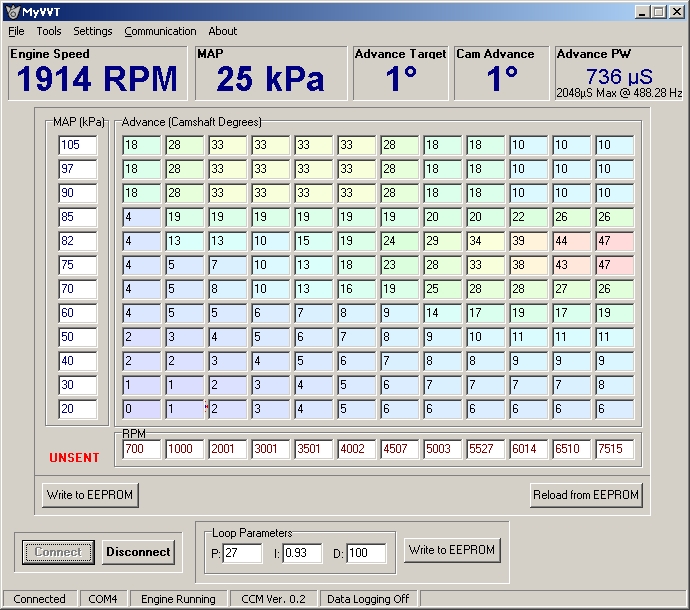Click advance cell 14 in the 60 kPa row
690x610 pixels.
[x=443, y=313]
